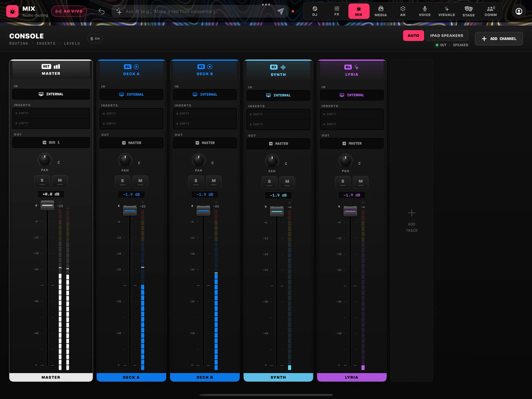Screen dimensions: 532x399
Task: Click the plus icon in Add Track slot
Action: click(411, 213)
